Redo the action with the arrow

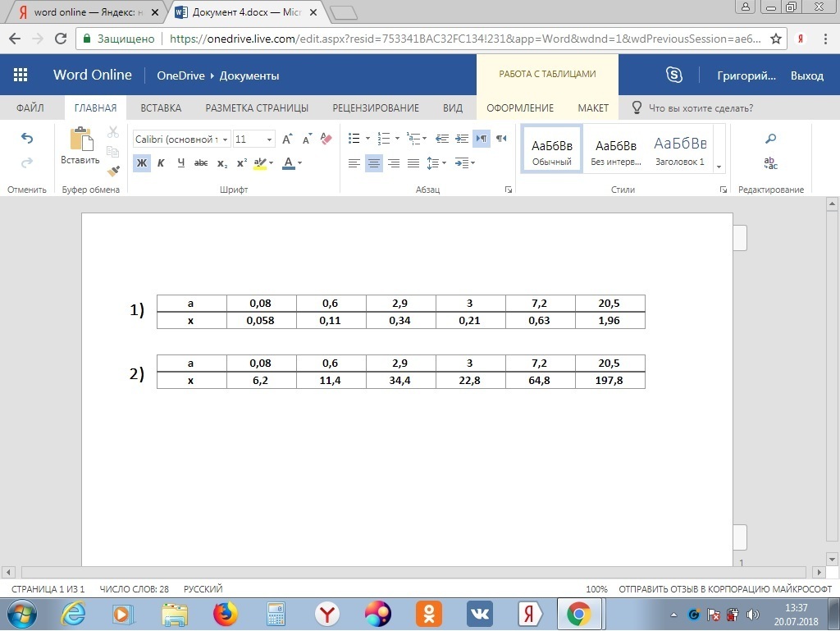coord(27,162)
